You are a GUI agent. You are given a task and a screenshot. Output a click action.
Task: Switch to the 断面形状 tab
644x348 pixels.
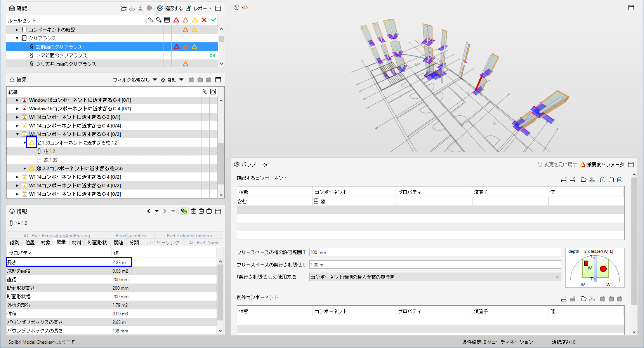pos(97,242)
